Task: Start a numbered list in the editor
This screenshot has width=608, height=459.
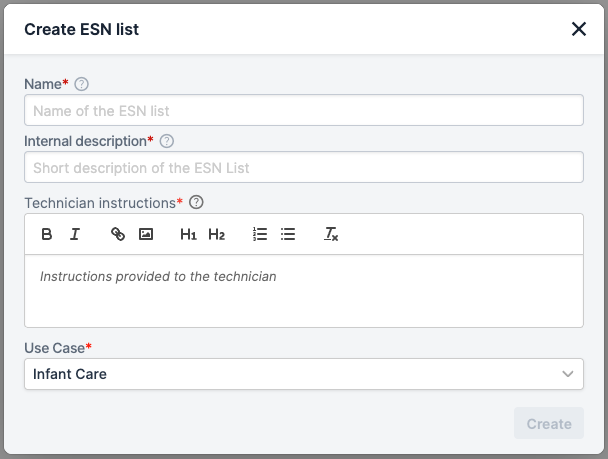Action: (260, 234)
